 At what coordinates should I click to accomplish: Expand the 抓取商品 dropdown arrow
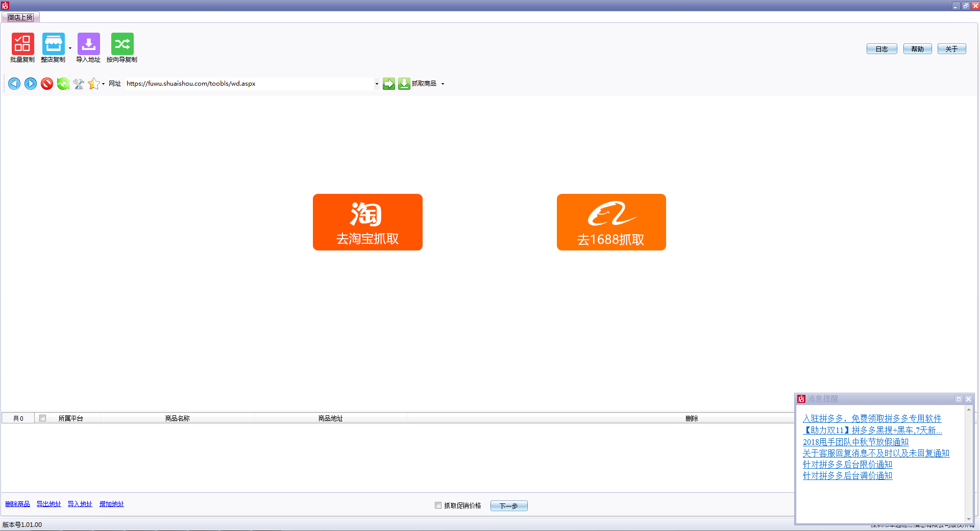point(443,84)
